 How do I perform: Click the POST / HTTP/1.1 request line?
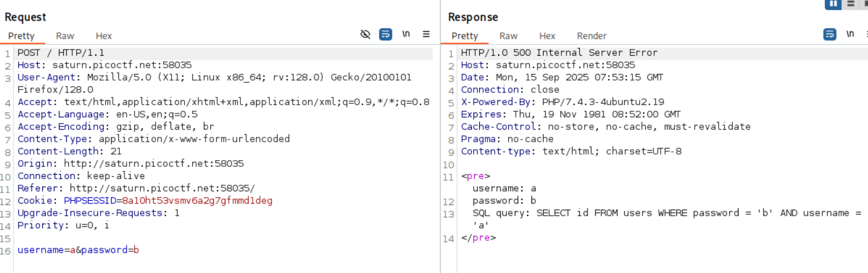[x=61, y=53]
